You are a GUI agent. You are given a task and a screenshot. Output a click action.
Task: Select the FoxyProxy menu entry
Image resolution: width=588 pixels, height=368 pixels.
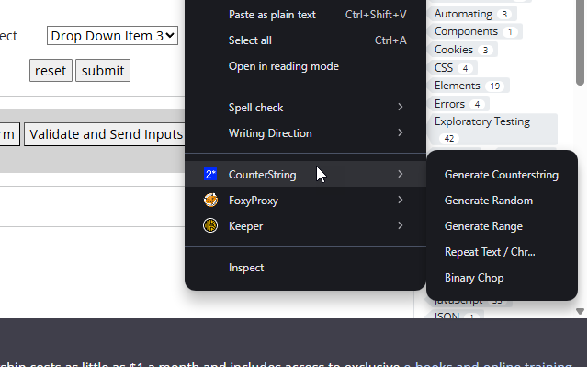coord(305,201)
